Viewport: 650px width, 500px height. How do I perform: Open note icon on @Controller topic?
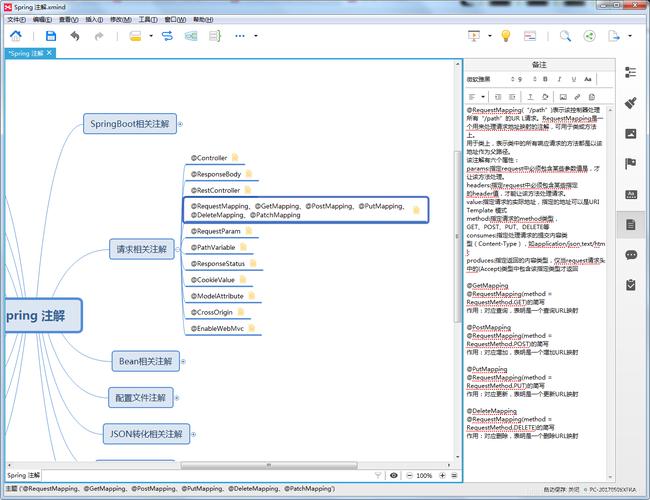click(235, 158)
